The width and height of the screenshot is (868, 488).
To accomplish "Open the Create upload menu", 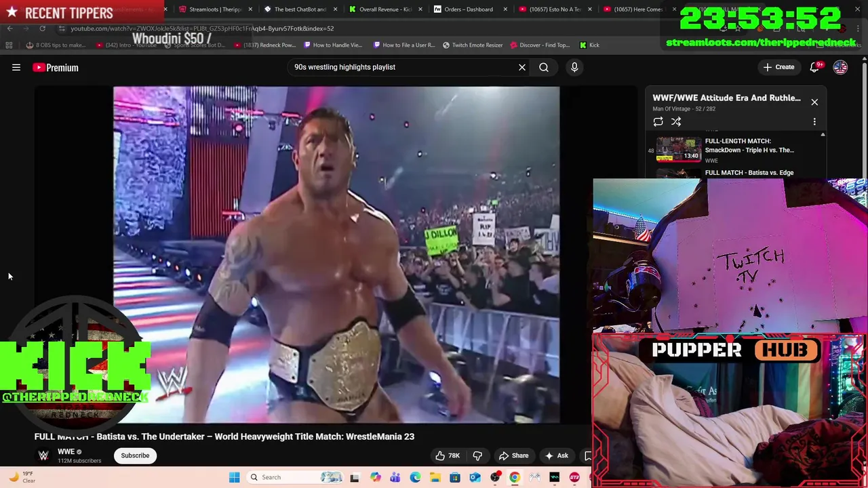I will 778,67.
